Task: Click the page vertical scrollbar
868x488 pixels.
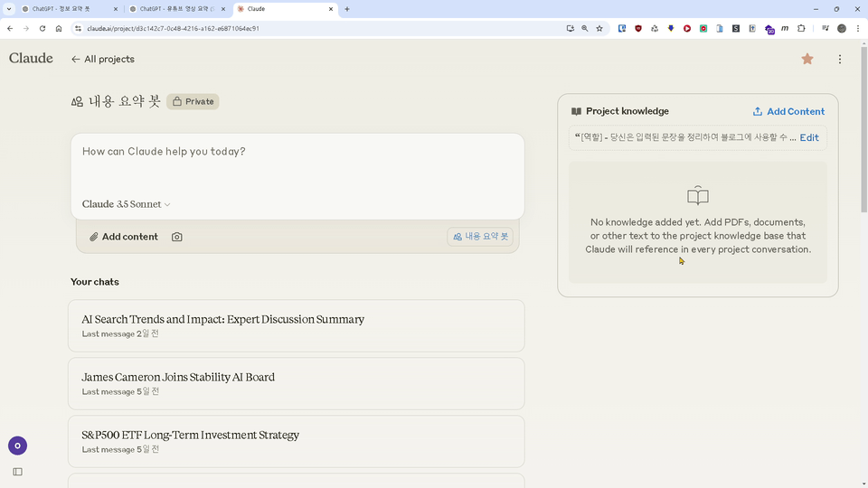Action: [863, 130]
